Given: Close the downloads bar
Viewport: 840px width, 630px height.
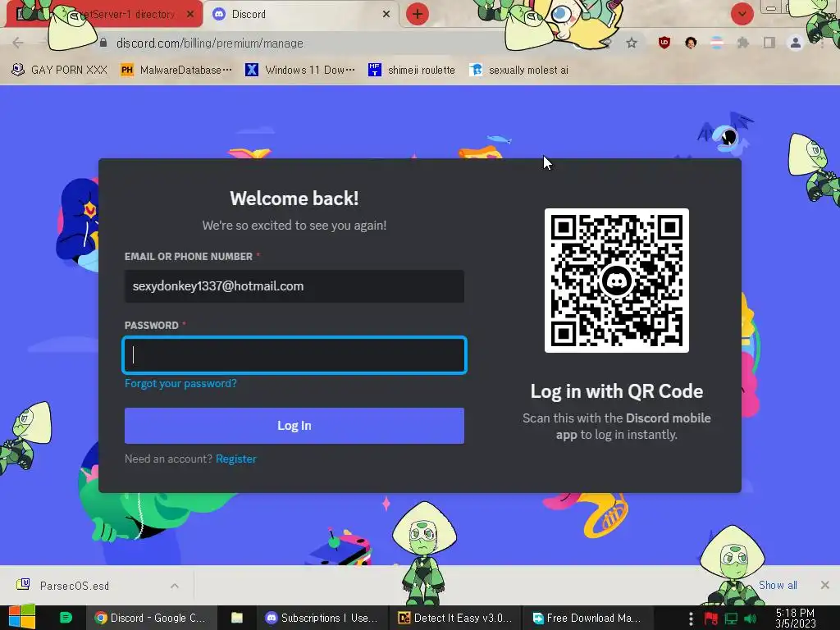Looking at the screenshot, I should 825,585.
